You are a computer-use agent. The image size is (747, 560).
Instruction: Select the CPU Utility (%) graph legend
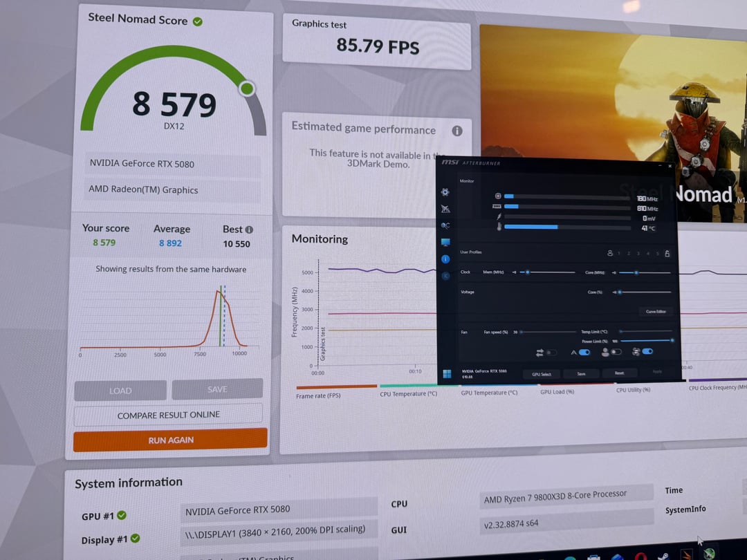[633, 389]
